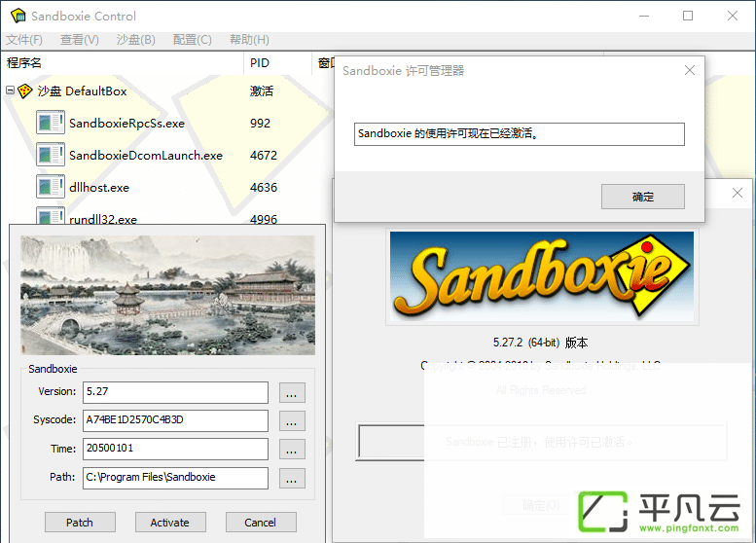The height and width of the screenshot is (543, 756).
Task: Focus the Time input field
Action: tap(175, 449)
